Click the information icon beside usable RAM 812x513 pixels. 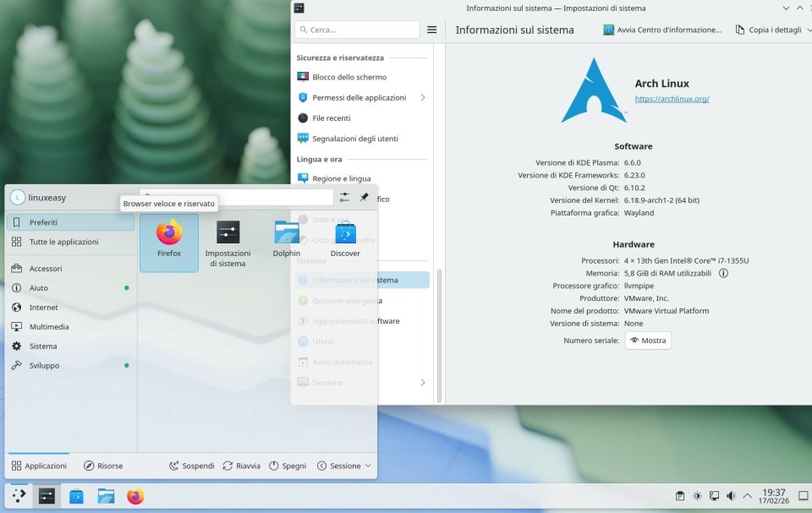(723, 273)
